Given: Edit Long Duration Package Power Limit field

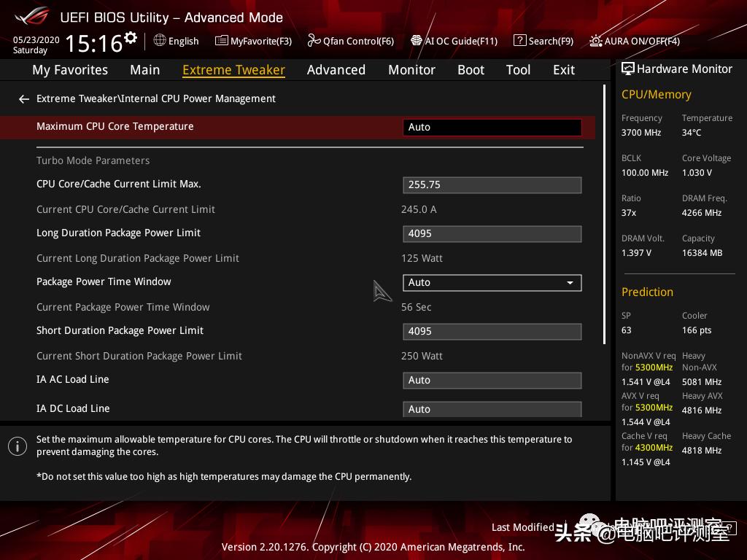Looking at the screenshot, I should [x=492, y=234].
